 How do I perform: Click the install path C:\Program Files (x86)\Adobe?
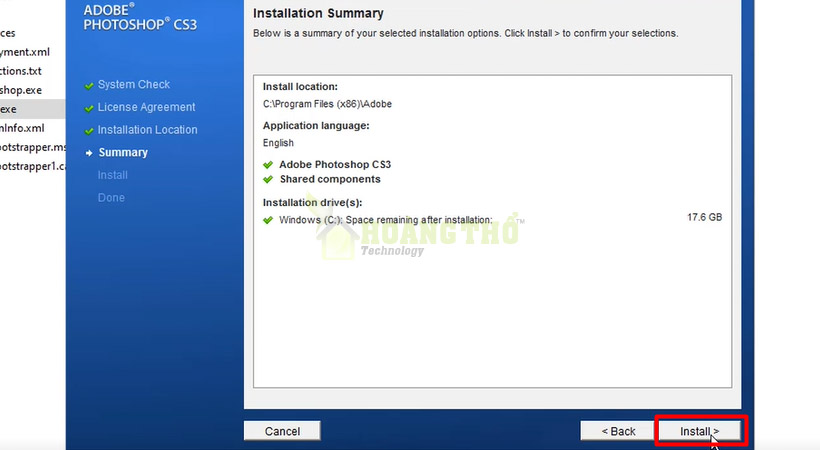click(327, 104)
